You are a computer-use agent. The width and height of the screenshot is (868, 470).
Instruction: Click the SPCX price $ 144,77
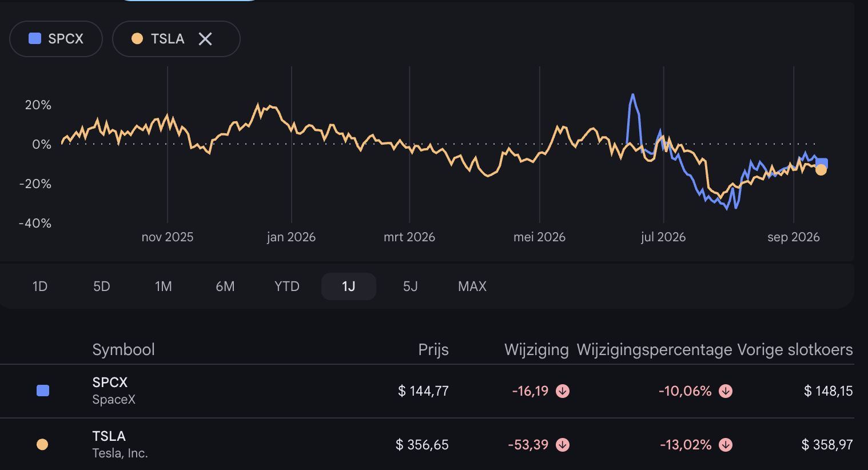423,391
